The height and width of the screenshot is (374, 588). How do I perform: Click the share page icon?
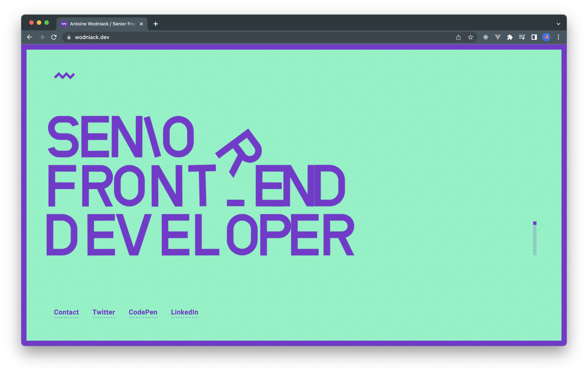point(458,37)
